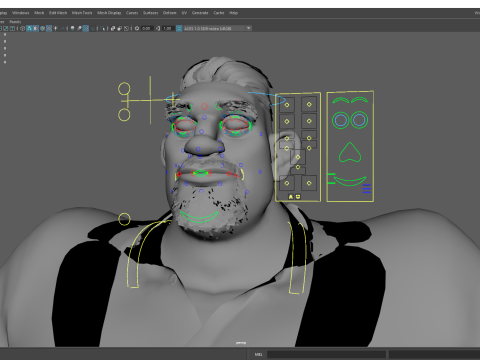
Task: Open the UV menu
Action: 184,13
